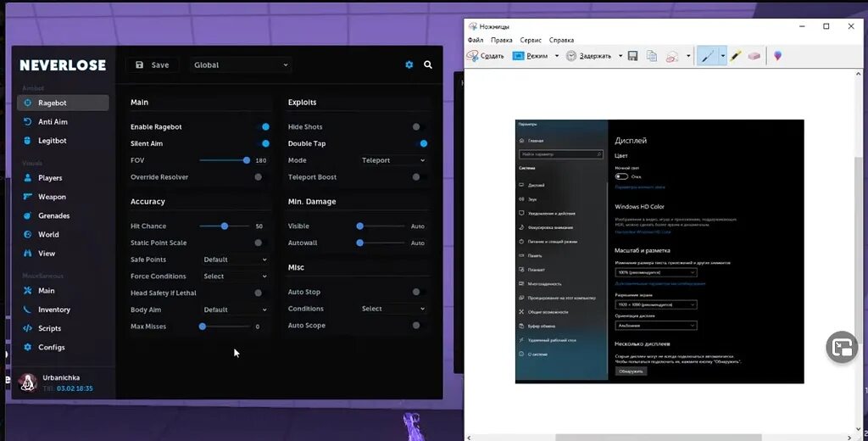This screenshot has width=868, height=441.
Task: Click the Neverlose settings gear icon
Action: (x=409, y=64)
